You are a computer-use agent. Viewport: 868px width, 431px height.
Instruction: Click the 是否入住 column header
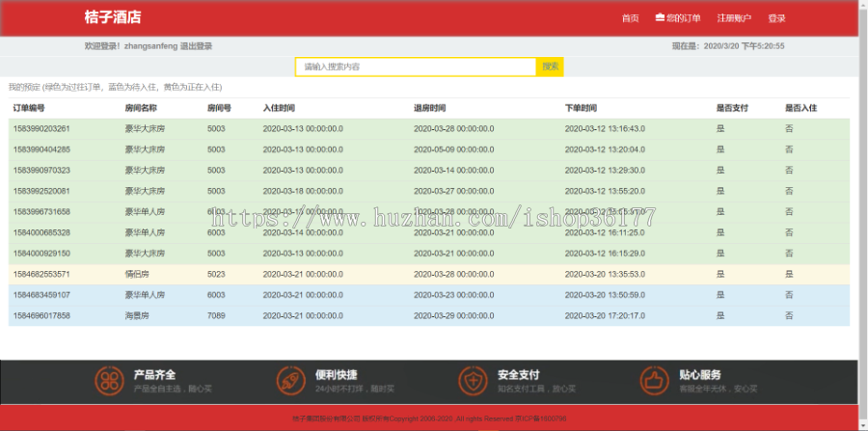click(801, 108)
